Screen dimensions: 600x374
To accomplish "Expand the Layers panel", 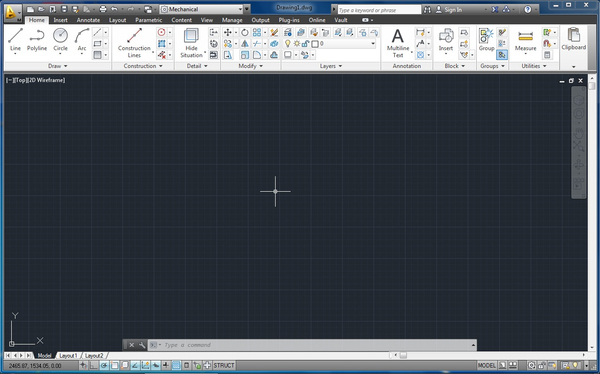I will click(331, 66).
